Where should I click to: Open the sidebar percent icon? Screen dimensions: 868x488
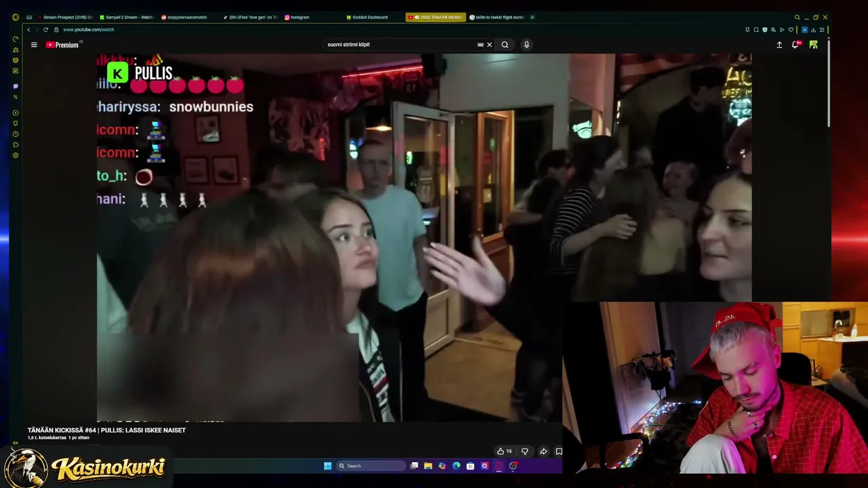[16, 97]
